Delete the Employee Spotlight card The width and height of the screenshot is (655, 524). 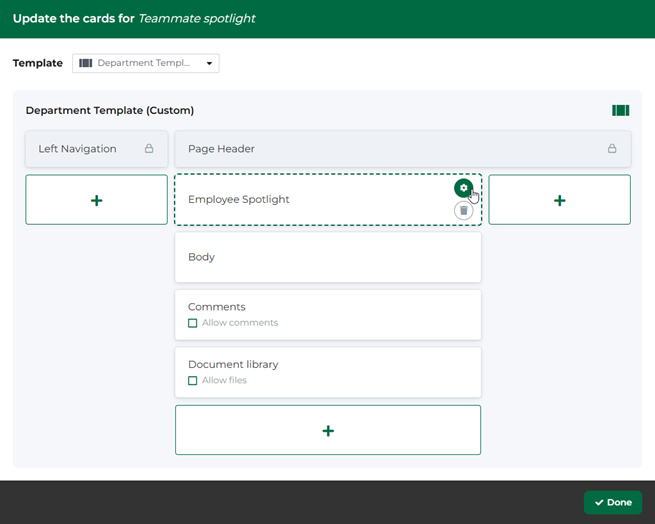[x=463, y=211]
